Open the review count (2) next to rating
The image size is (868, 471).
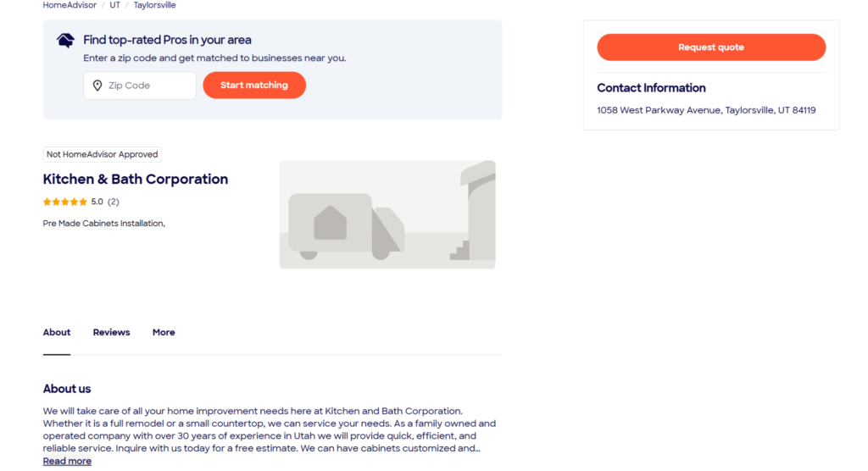click(114, 202)
